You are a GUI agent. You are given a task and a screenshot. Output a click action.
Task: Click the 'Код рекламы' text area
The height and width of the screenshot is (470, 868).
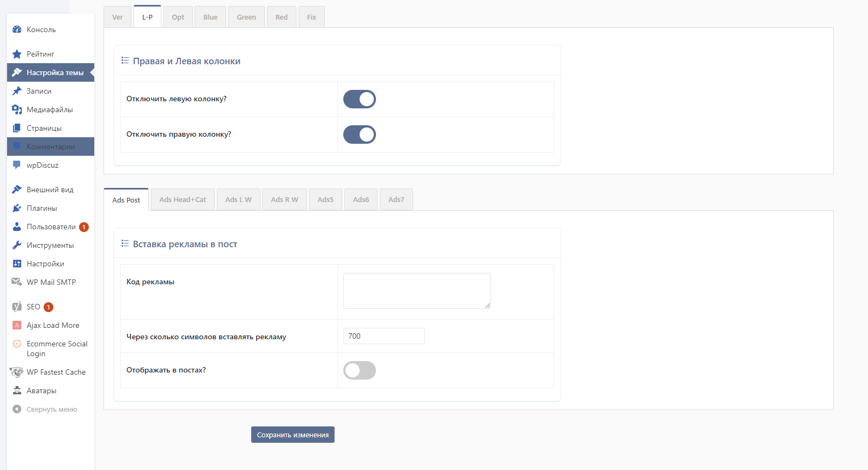click(417, 291)
